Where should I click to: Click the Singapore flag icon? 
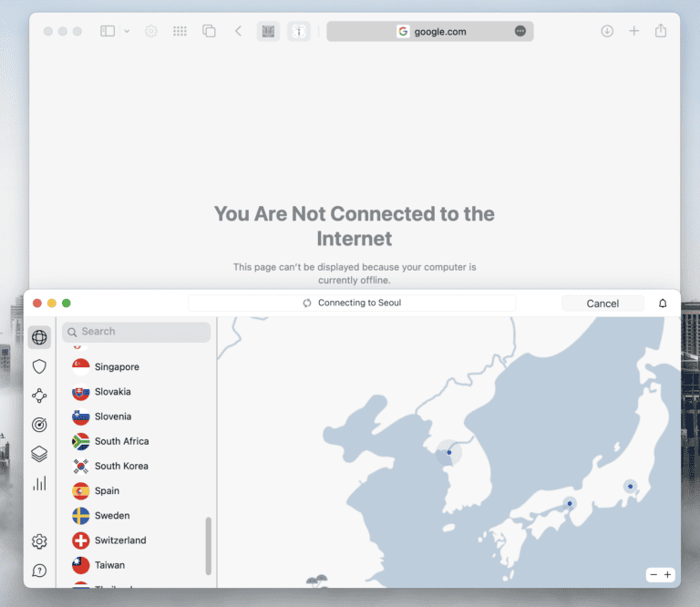pos(81,367)
